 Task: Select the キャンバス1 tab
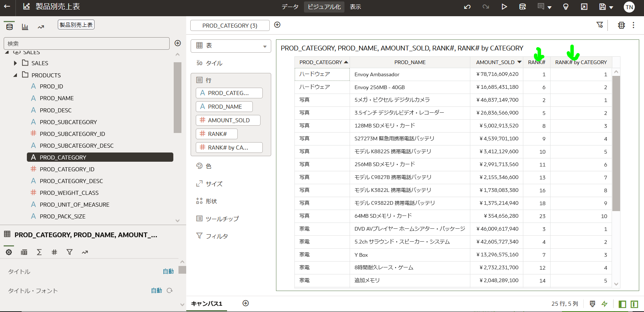tap(207, 304)
